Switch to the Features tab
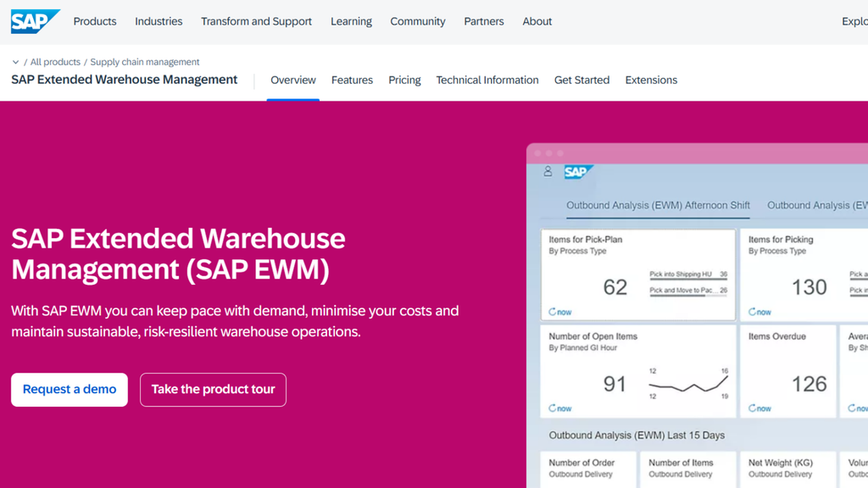This screenshot has height=488, width=868. click(x=352, y=80)
